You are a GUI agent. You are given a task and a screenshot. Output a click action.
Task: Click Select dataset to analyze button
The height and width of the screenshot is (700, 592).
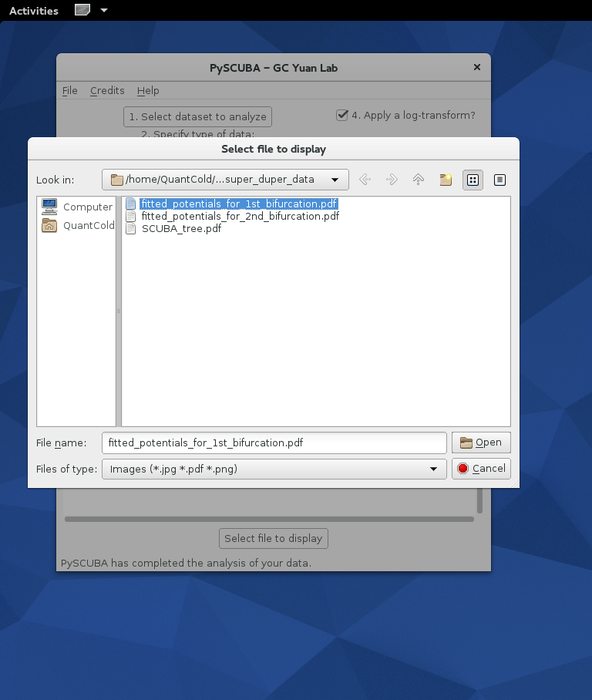(198, 117)
